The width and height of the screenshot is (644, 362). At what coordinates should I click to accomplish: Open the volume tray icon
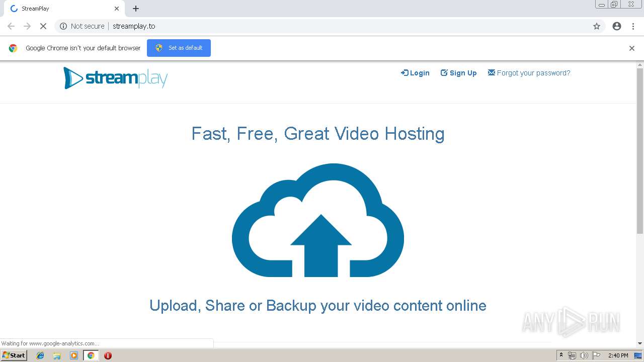click(584, 355)
